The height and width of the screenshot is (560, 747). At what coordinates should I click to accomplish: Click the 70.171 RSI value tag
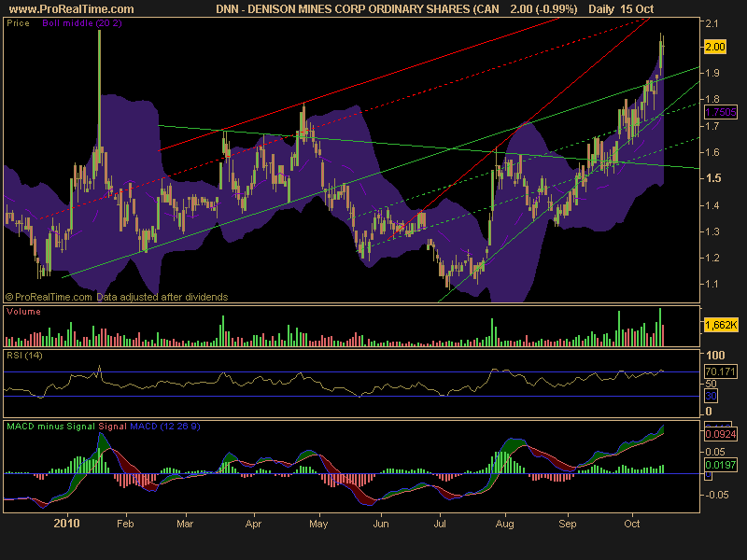pos(720,371)
